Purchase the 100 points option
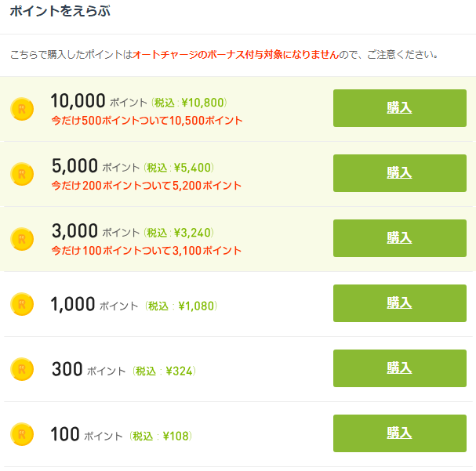The height and width of the screenshot is (471, 476). pyautogui.click(x=399, y=433)
